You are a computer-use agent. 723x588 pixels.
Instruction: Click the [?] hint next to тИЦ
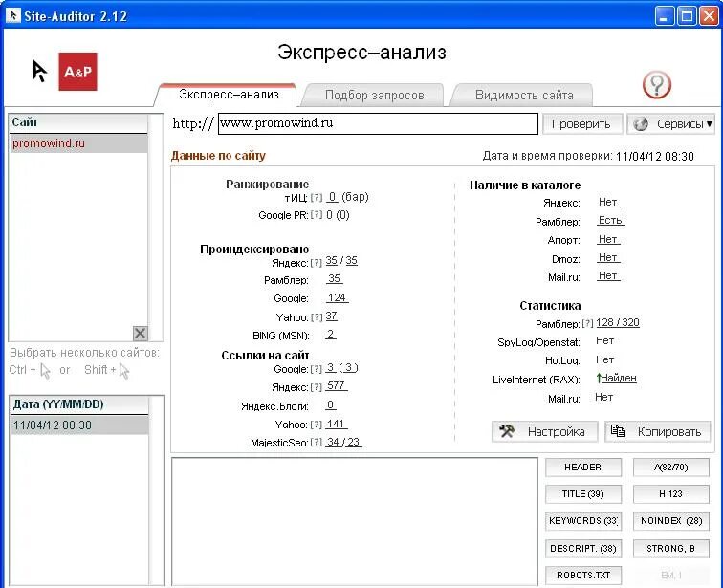(x=317, y=198)
